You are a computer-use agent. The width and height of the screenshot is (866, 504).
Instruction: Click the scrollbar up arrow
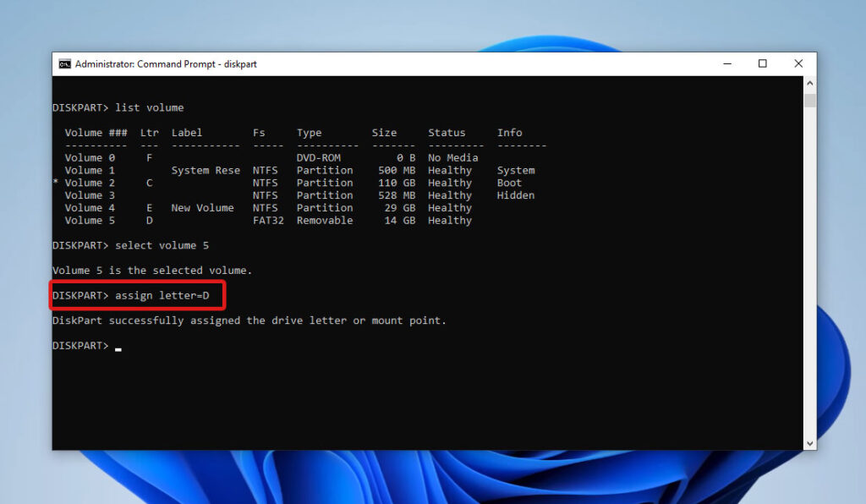809,82
